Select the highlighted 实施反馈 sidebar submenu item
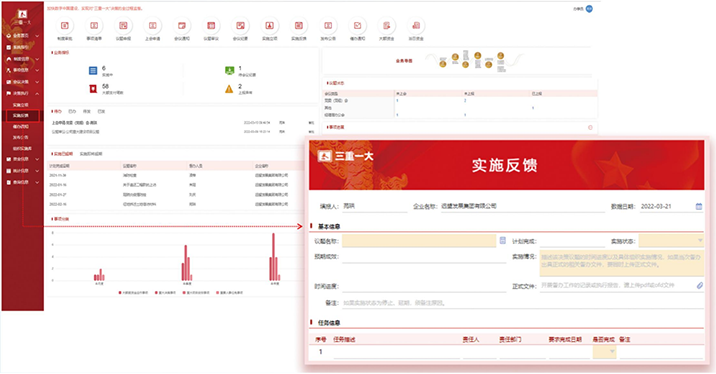This screenshot has height=374, width=716. (22, 116)
